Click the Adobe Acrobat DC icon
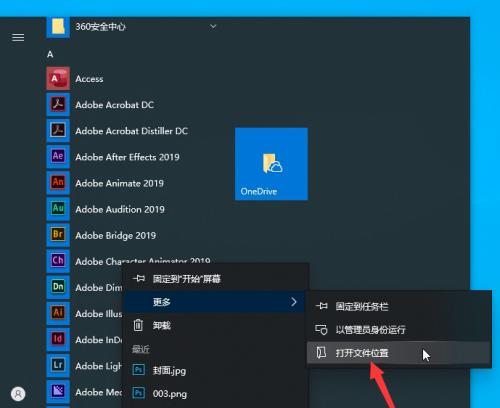This screenshot has height=408, width=500. (x=58, y=105)
